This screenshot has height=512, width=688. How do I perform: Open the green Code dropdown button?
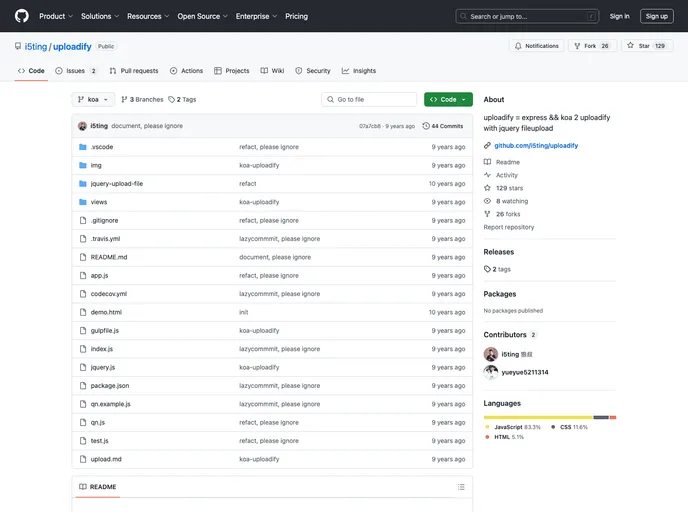448,100
